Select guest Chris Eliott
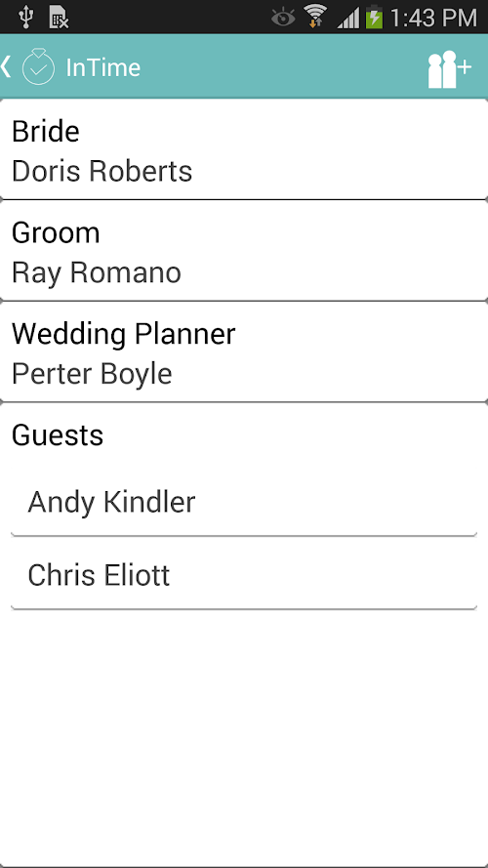 click(244, 576)
